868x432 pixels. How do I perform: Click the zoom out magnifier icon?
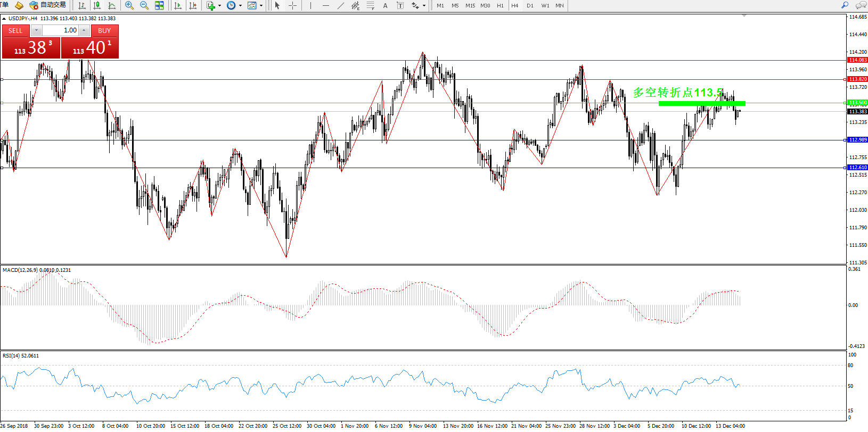144,5
